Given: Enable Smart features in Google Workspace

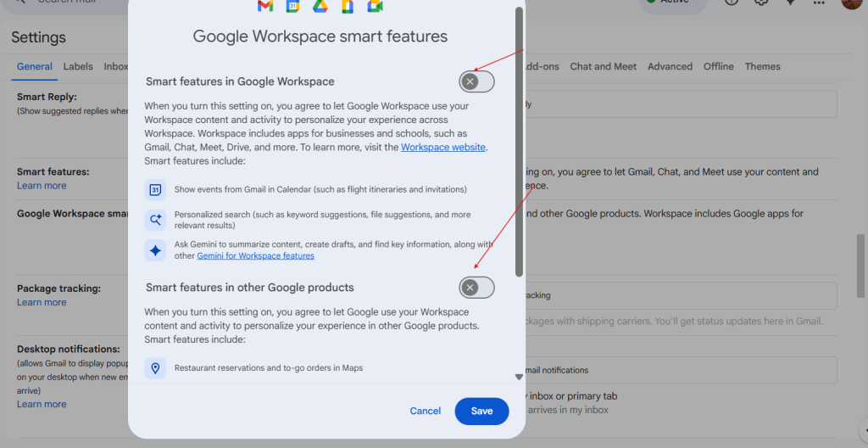Looking at the screenshot, I should (476, 82).
